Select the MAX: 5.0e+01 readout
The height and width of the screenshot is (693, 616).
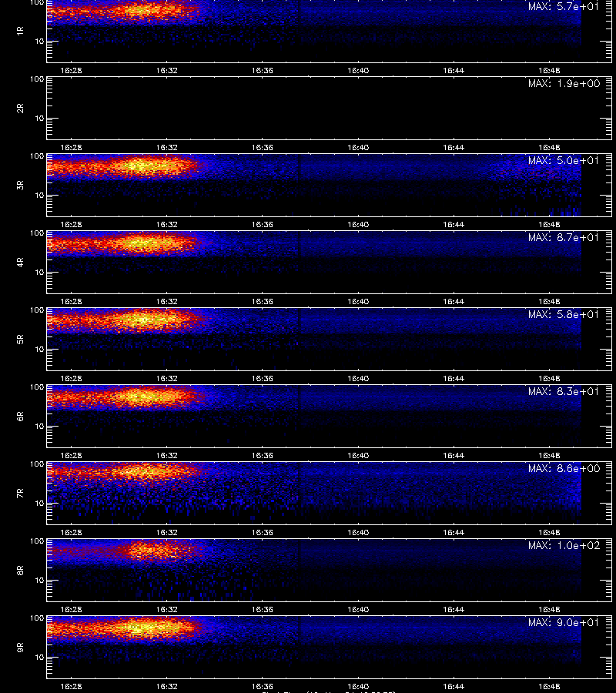click(x=564, y=160)
